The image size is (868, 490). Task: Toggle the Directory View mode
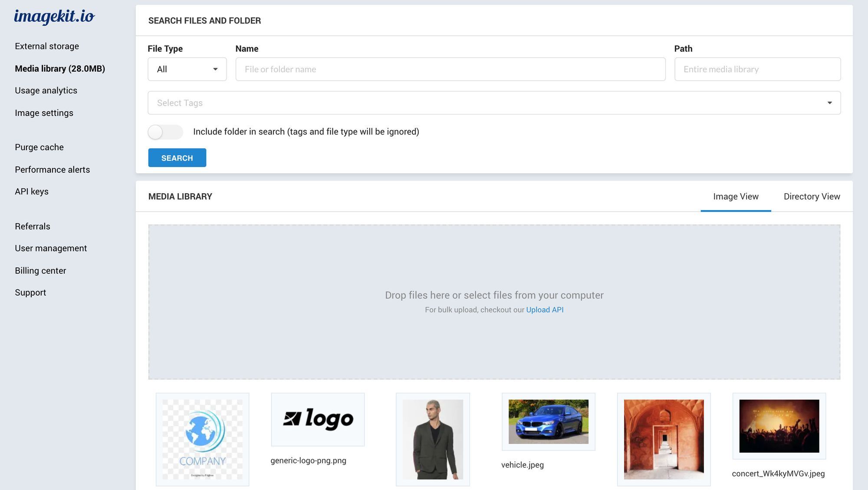point(812,196)
